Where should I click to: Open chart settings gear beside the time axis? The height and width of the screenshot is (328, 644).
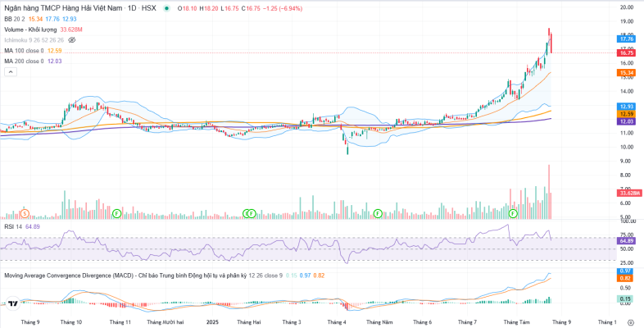[x=631, y=321]
